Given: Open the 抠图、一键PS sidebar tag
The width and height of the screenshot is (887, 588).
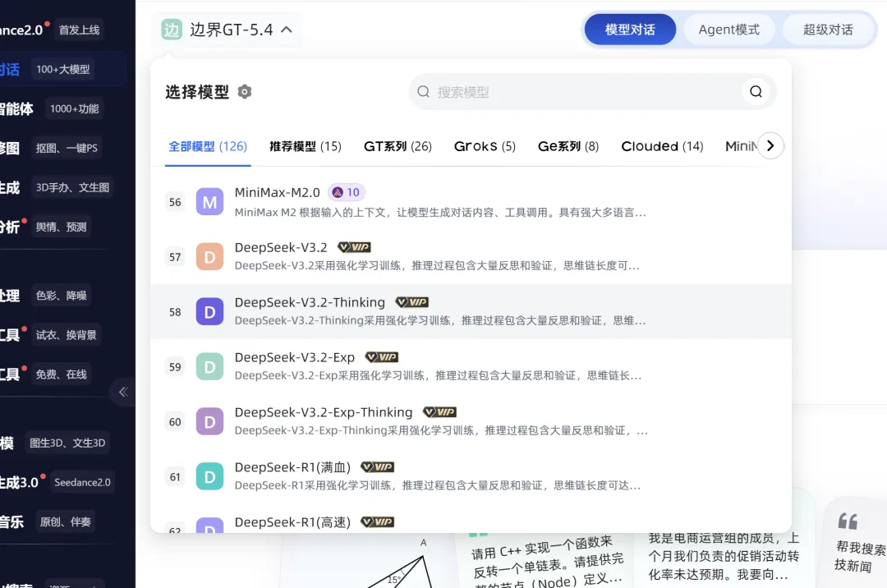Looking at the screenshot, I should tap(67, 148).
